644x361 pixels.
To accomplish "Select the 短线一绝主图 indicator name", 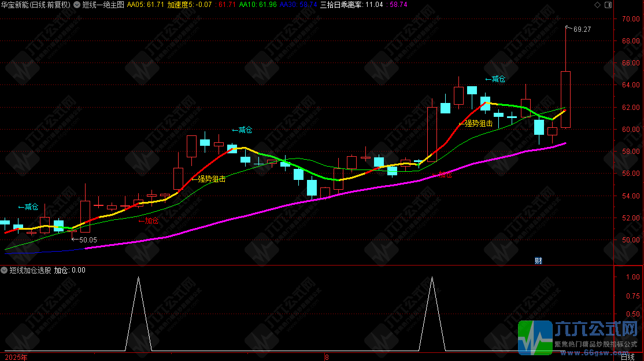I will pos(103,5).
